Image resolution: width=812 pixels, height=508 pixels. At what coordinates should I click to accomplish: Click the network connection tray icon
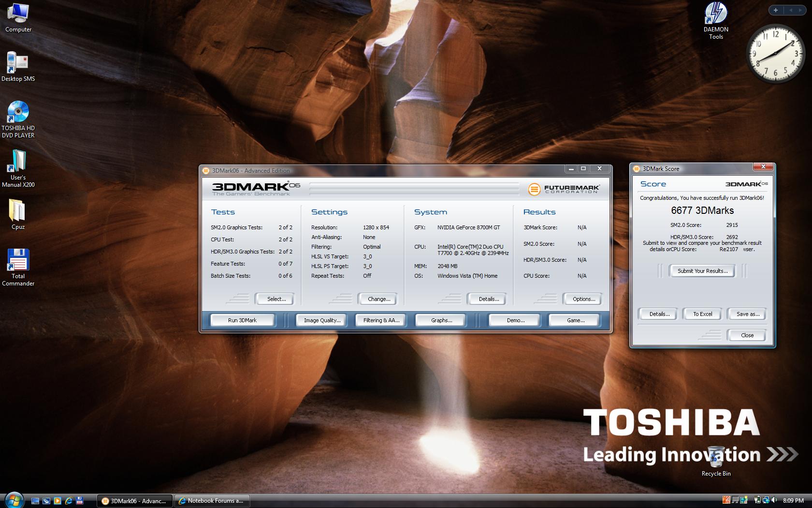pos(766,500)
